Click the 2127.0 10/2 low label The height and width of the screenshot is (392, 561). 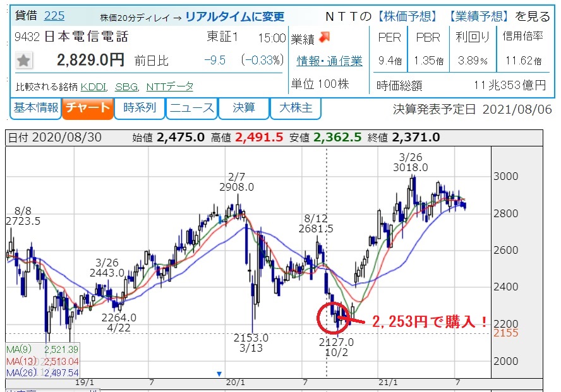pyautogui.click(x=336, y=347)
